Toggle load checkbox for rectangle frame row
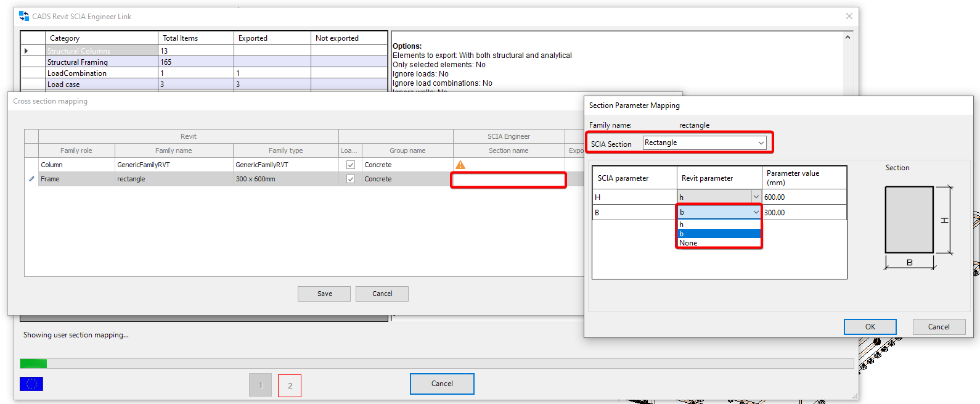The image size is (980, 404). (351, 179)
